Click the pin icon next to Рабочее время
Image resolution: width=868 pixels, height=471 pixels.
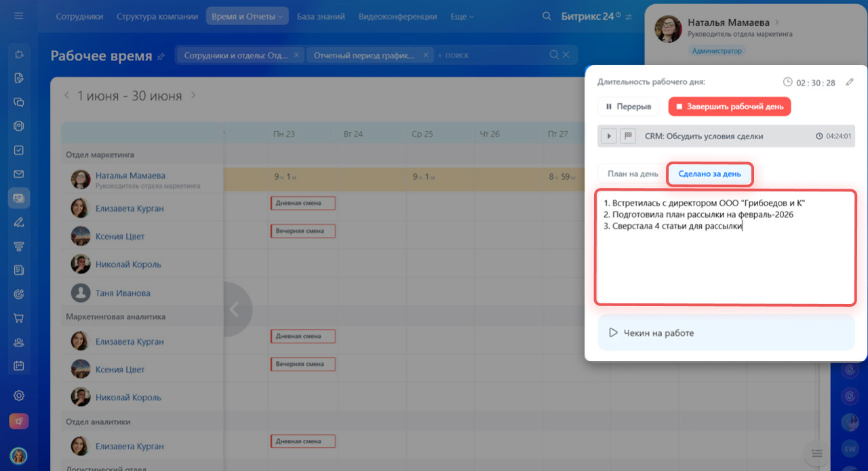(161, 56)
